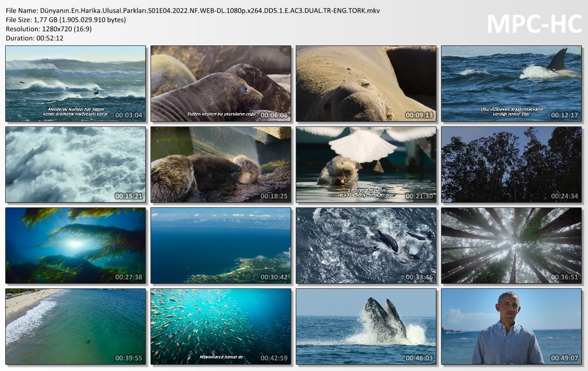588x371 pixels.
Task: Click the ocean waves thumbnail at 00:03:04
Action: (x=75, y=84)
